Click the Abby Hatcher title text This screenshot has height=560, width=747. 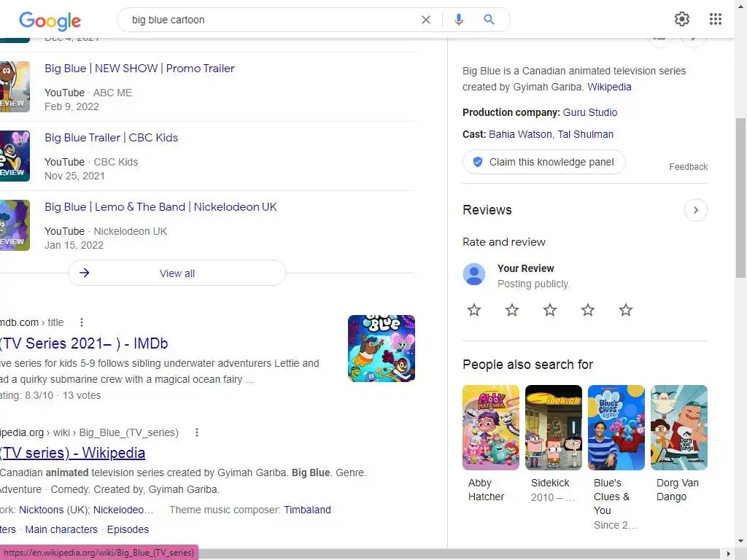point(486,489)
